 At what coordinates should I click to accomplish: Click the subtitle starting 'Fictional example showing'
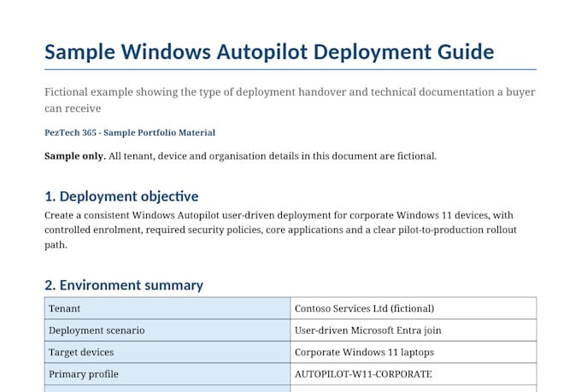pyautogui.click(x=290, y=100)
